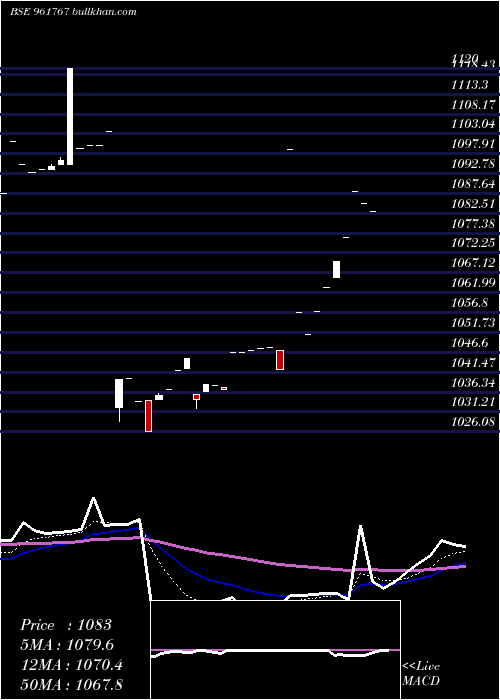Click the 1087.64 axis value

tap(473, 184)
